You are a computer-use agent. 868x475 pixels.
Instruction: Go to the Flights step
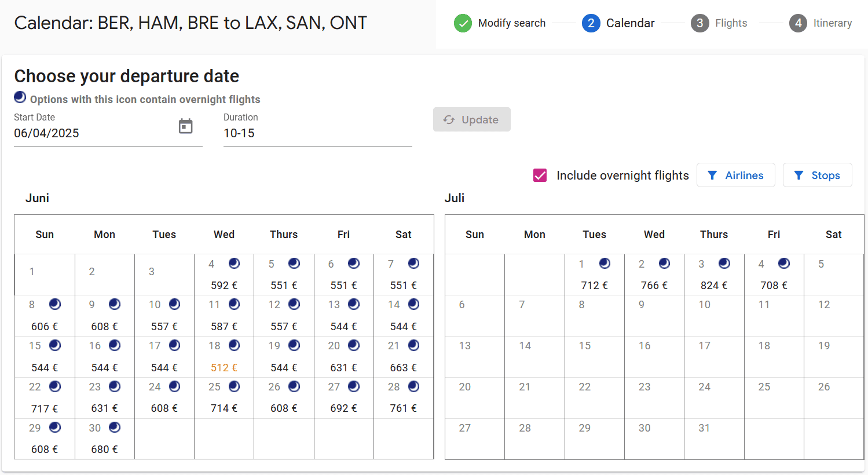point(730,23)
